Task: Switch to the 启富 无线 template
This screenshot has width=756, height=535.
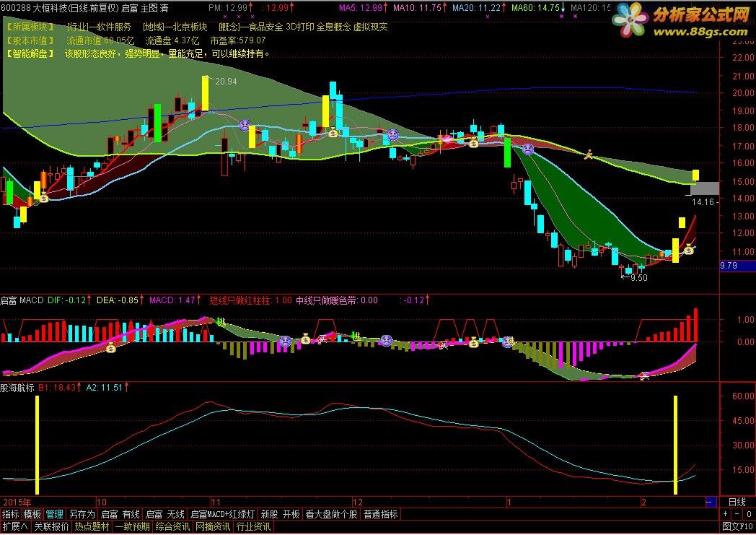Action: tap(165, 514)
